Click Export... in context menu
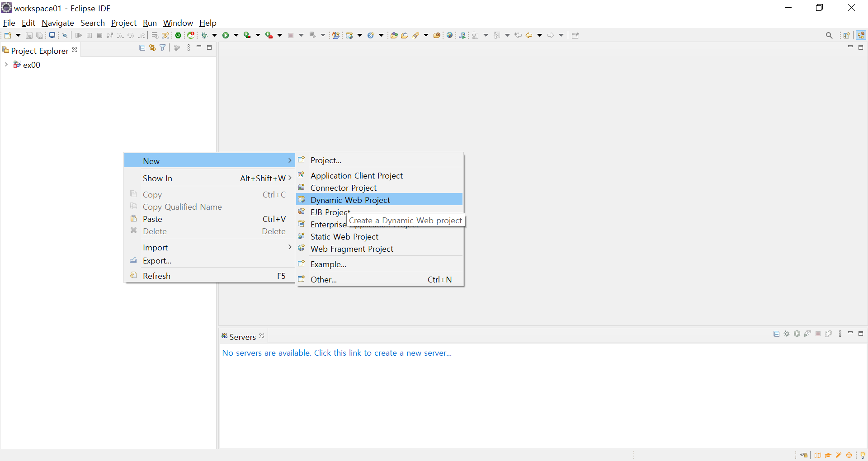This screenshot has height=461, width=868. (x=209, y=260)
